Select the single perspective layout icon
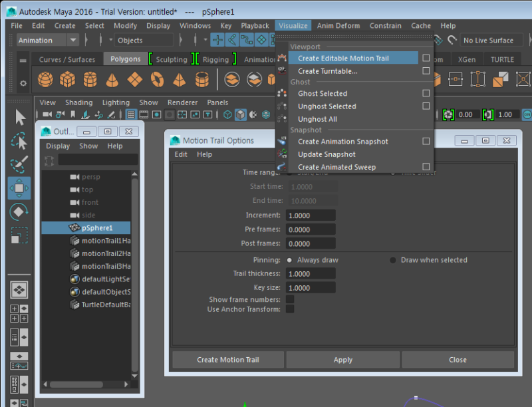The image size is (532, 407). point(19,290)
